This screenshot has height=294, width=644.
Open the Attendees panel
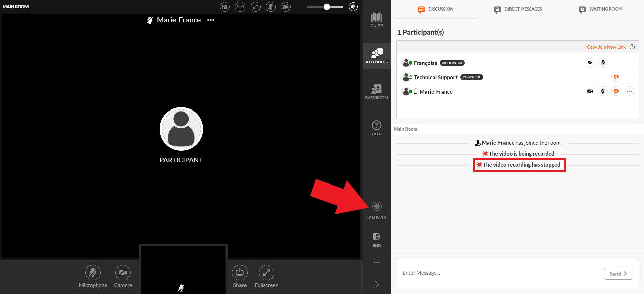pos(377,56)
